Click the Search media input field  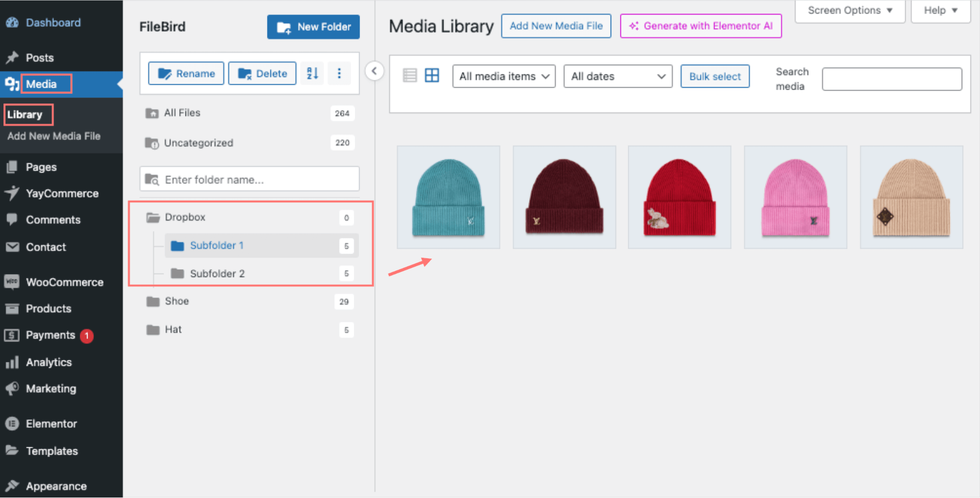pos(891,79)
